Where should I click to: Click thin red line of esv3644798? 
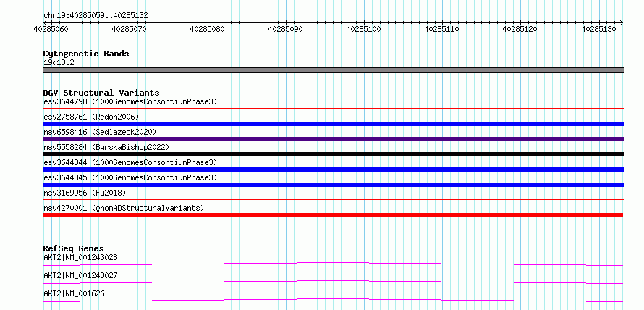click(333, 109)
